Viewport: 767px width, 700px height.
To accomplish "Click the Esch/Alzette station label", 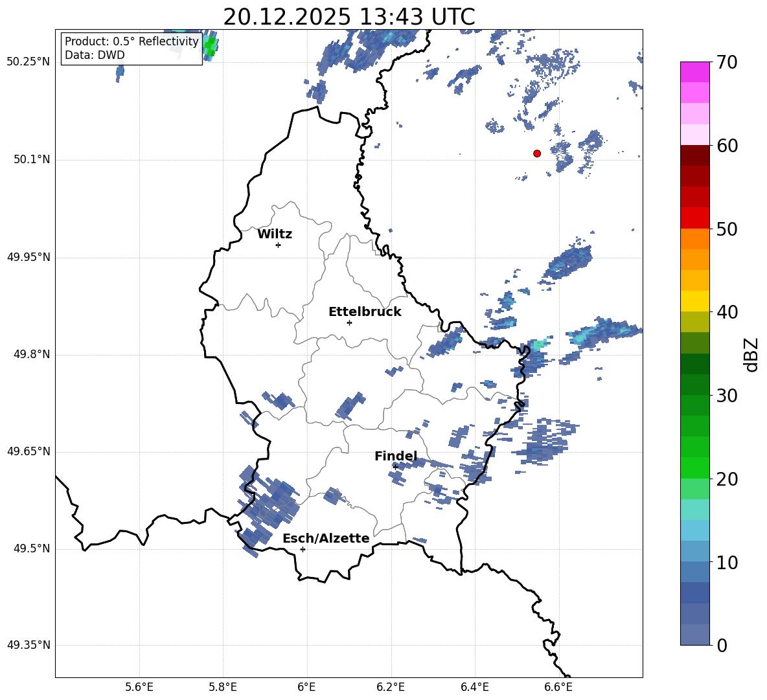I will coord(326,538).
